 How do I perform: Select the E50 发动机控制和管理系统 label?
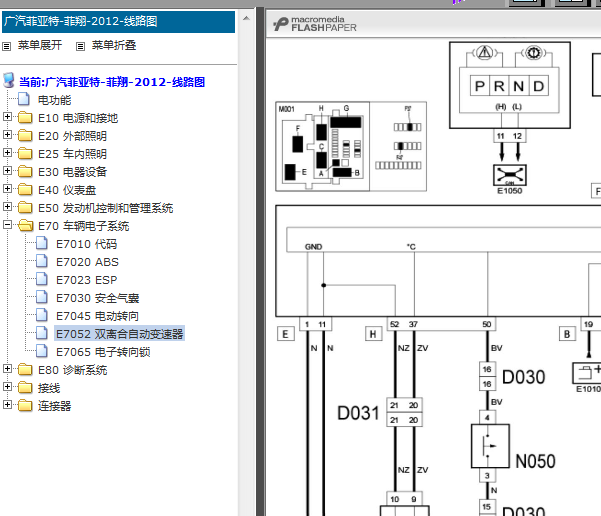[x=105, y=208]
